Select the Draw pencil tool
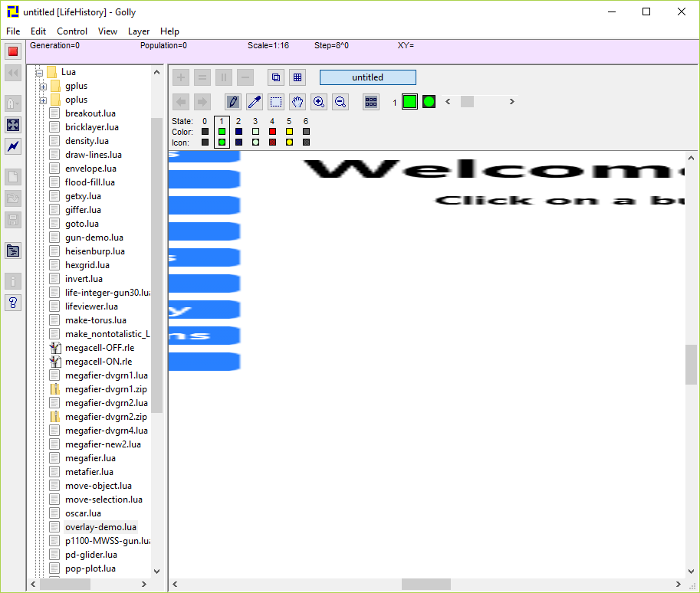Screen dimensions: 700x593 (233, 102)
